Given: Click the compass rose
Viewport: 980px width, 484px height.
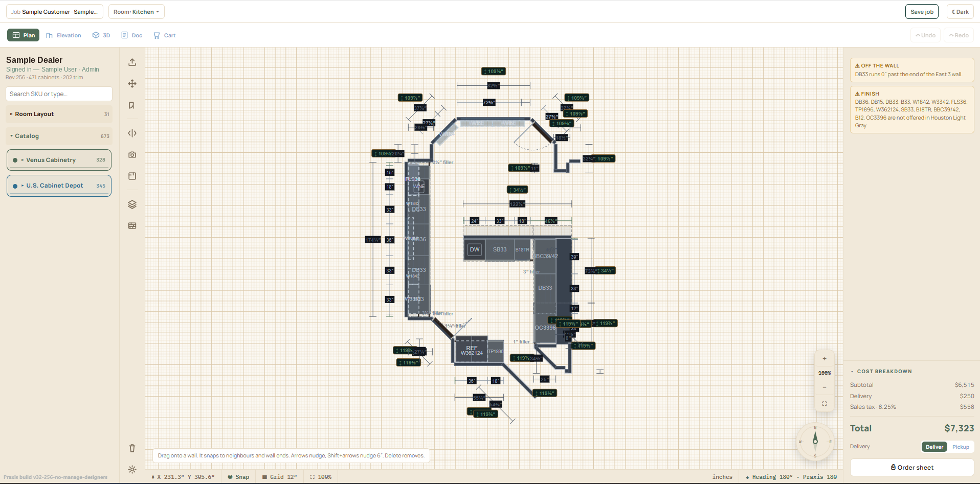Looking at the screenshot, I should tap(815, 441).
